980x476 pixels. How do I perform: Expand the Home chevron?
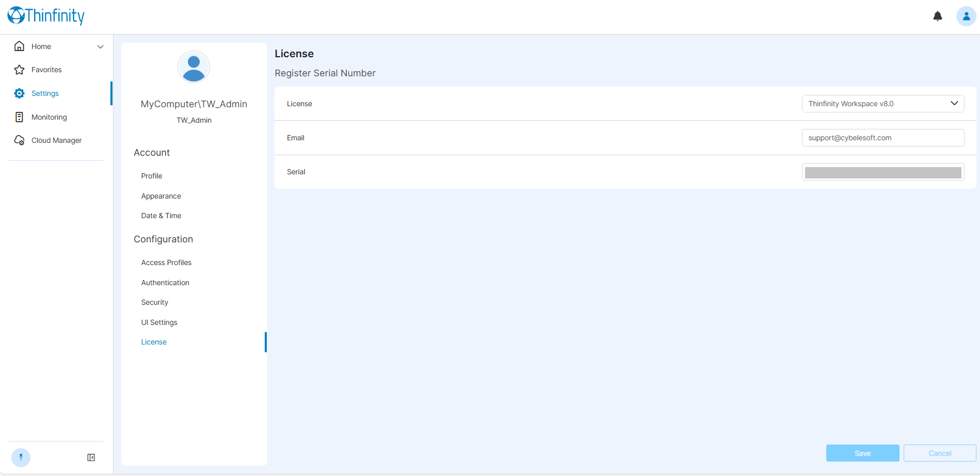(x=100, y=47)
